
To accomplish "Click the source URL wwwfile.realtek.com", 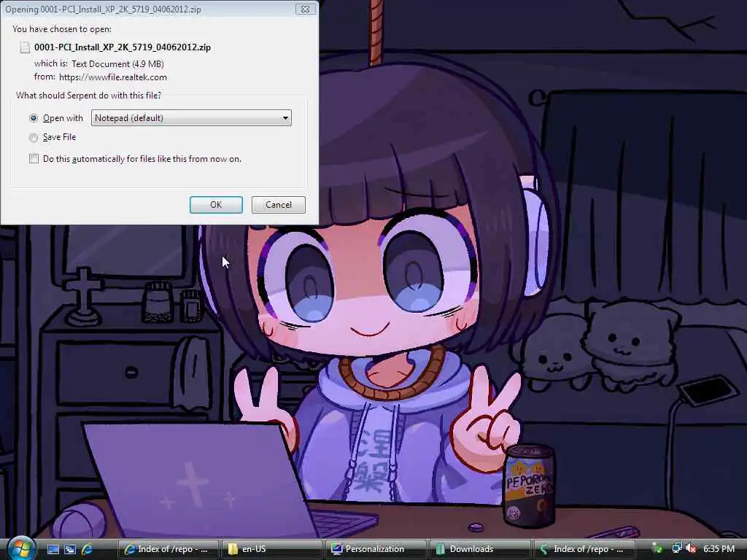I will [113, 77].
